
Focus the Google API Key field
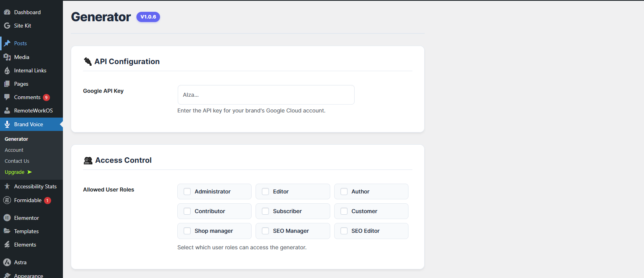point(266,95)
